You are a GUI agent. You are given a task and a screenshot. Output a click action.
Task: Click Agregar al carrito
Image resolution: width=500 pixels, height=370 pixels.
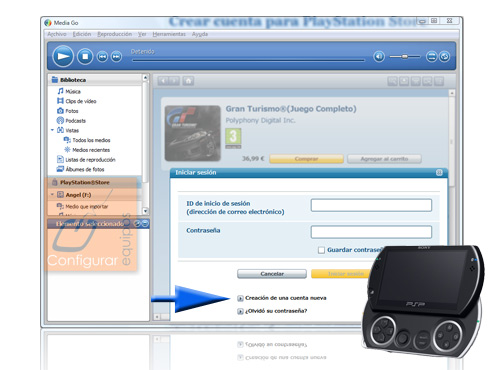[384, 159]
